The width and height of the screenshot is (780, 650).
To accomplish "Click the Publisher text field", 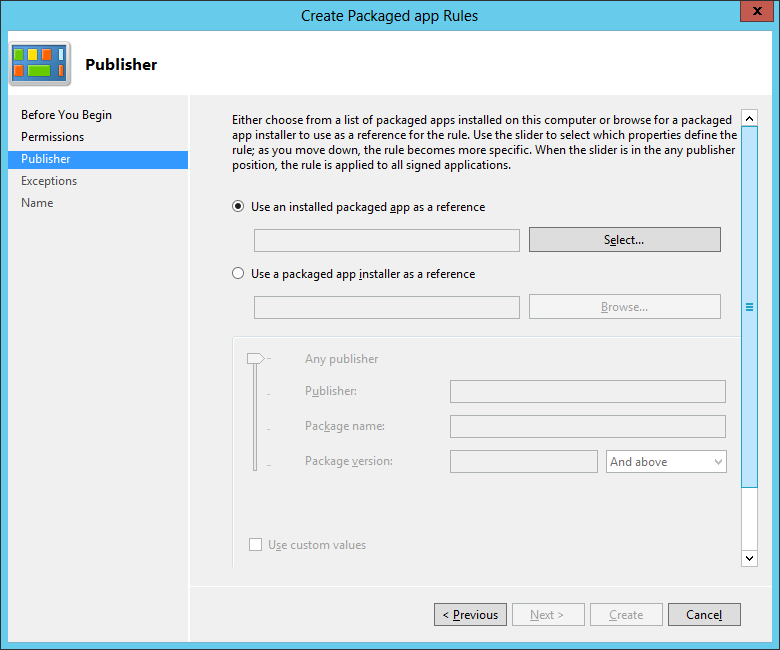I will [587, 391].
